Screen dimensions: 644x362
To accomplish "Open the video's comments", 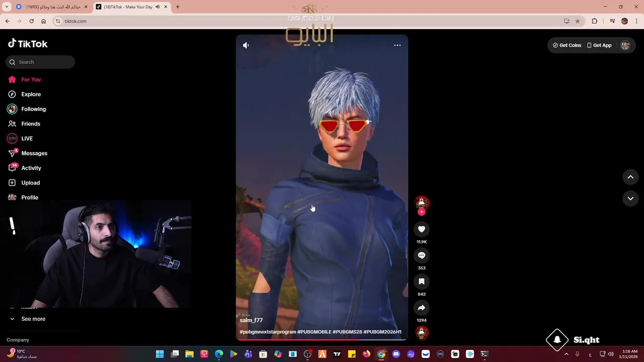I will click(x=422, y=255).
